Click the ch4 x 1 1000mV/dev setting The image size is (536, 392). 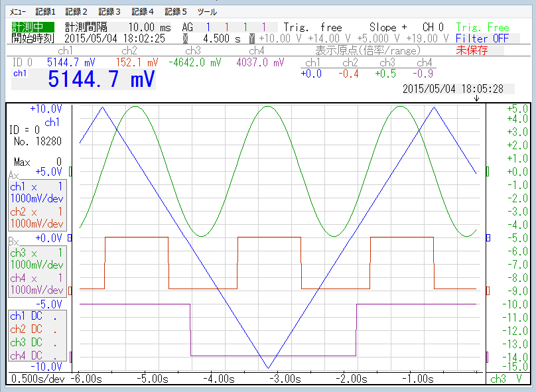tap(37, 284)
